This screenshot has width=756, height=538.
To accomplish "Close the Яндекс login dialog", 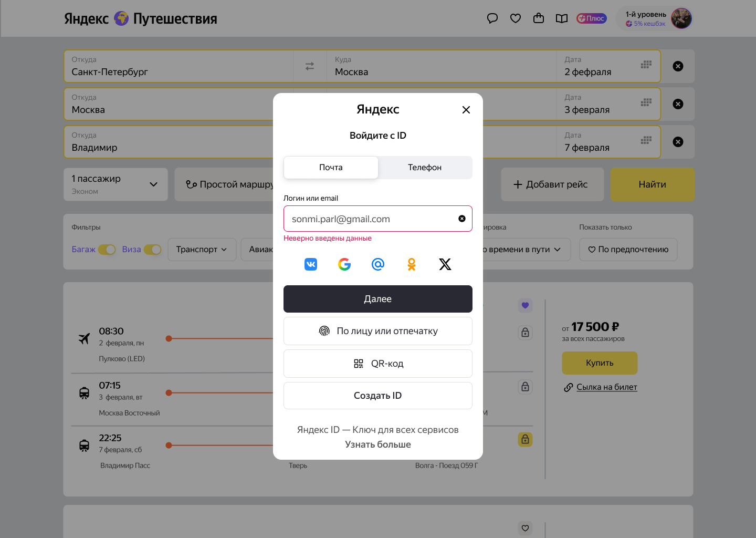I will tap(466, 110).
